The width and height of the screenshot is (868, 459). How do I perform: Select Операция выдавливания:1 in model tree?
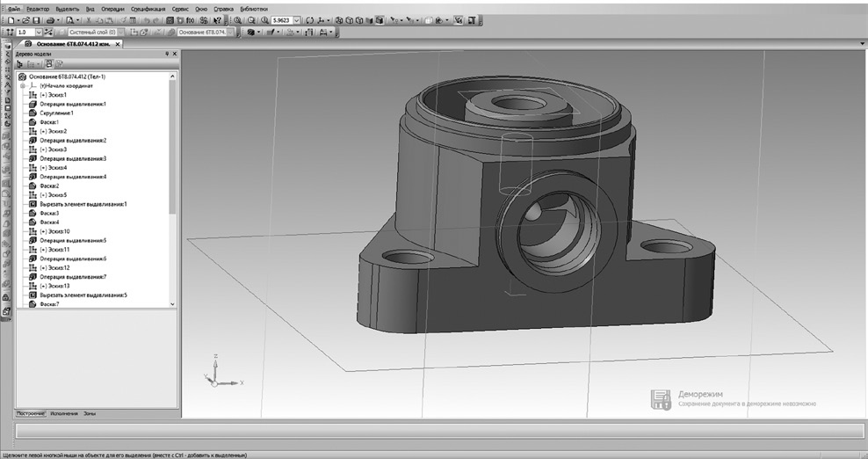pyautogui.click(x=72, y=104)
